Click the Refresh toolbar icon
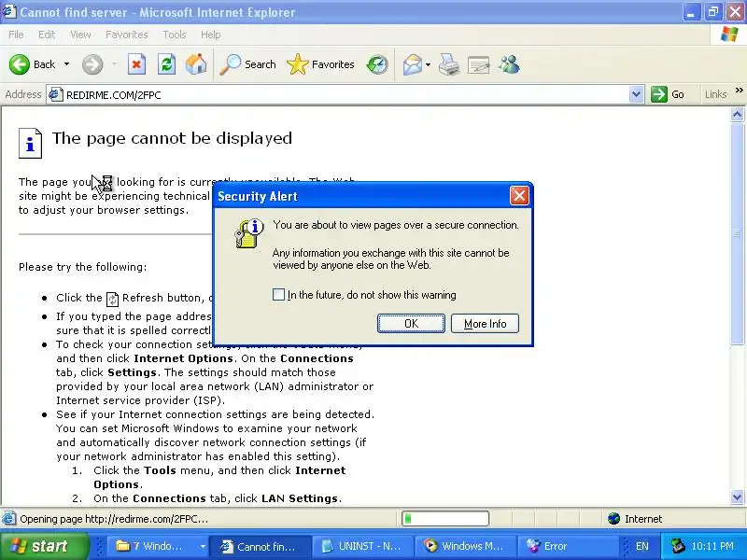This screenshot has width=747, height=560. click(x=166, y=64)
